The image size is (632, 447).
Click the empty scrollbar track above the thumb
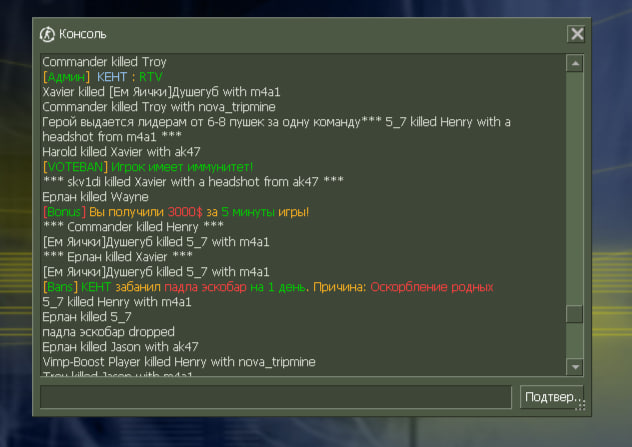(x=575, y=187)
